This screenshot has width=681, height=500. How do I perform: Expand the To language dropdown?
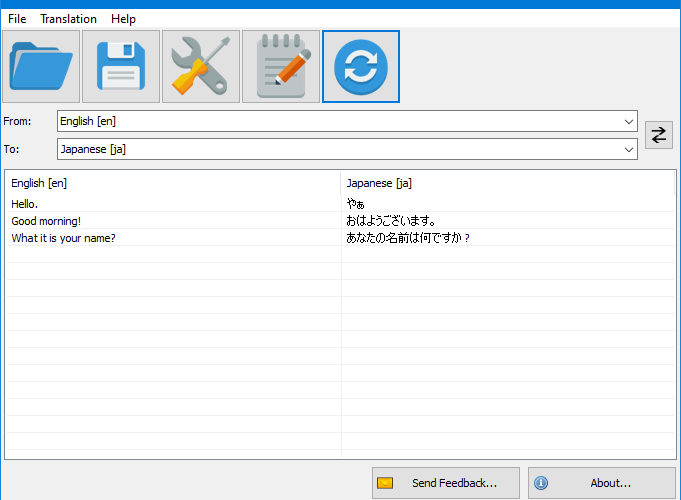point(628,149)
